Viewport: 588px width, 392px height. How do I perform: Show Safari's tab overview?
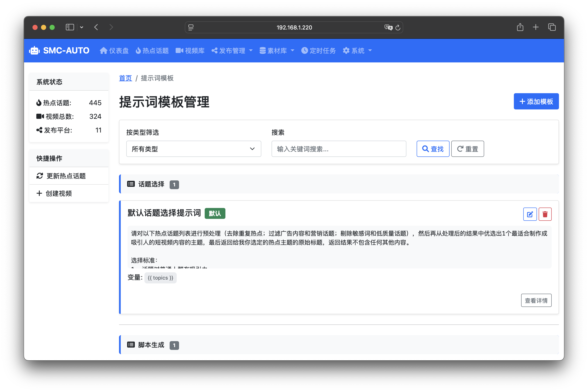click(552, 27)
